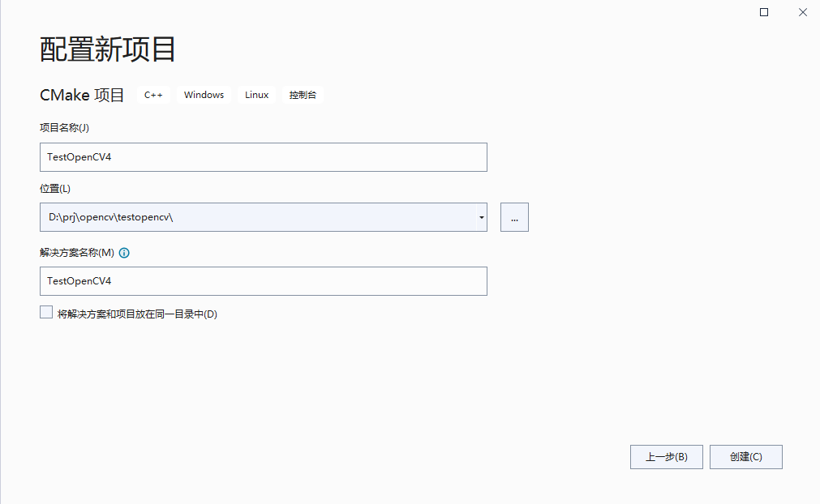The height and width of the screenshot is (504, 820).
Task: Minimize the dialog window
Action: 763,12
